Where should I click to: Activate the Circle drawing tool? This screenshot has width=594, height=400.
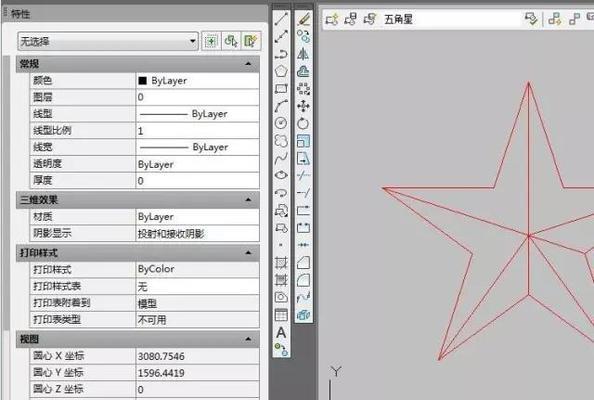pos(281,123)
